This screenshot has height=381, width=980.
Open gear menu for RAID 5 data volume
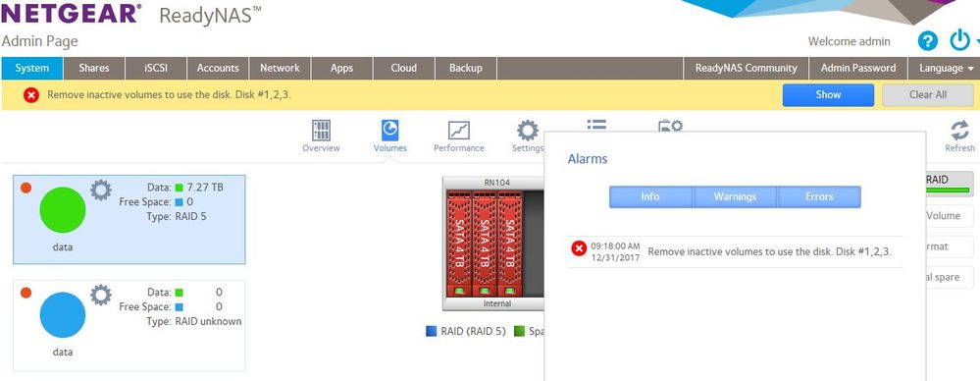click(101, 190)
